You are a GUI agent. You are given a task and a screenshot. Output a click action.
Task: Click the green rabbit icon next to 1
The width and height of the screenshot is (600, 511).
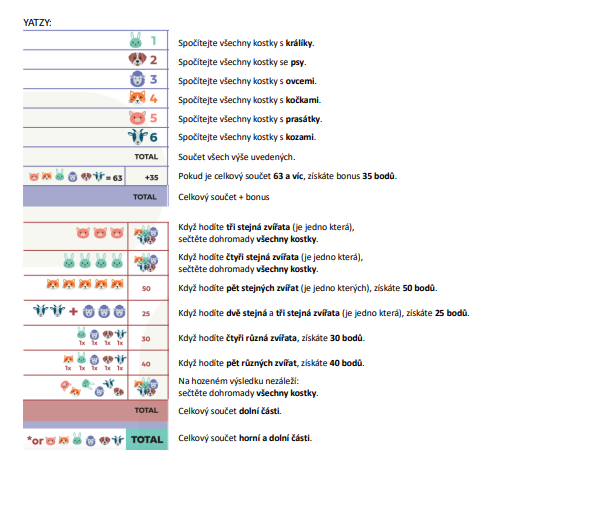coord(135,40)
